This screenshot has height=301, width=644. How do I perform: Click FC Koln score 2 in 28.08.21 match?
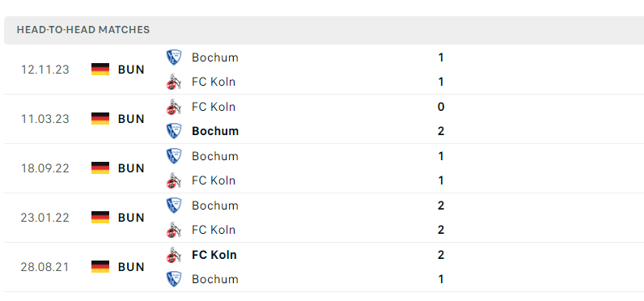click(x=441, y=255)
